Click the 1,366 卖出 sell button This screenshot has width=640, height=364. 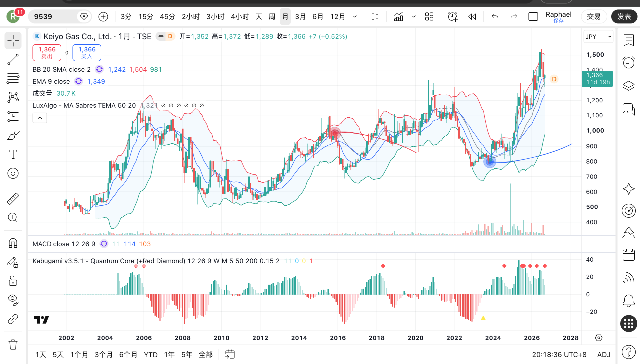click(x=47, y=53)
